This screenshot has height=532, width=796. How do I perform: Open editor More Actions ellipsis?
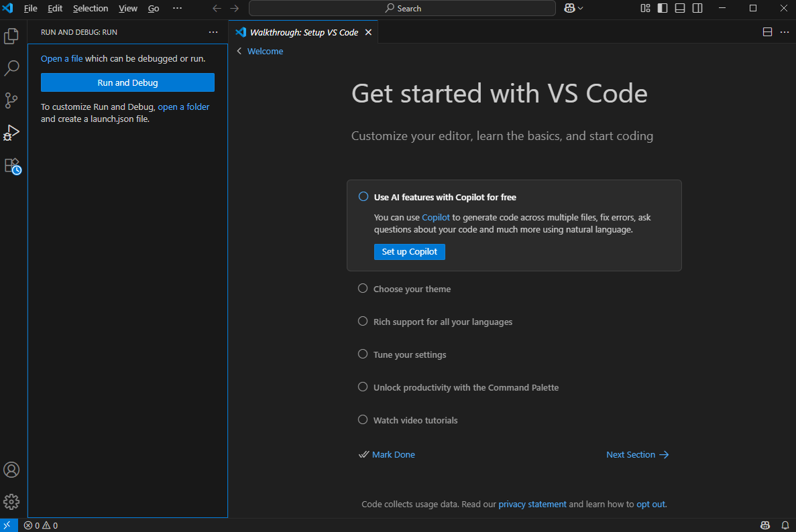pos(785,32)
